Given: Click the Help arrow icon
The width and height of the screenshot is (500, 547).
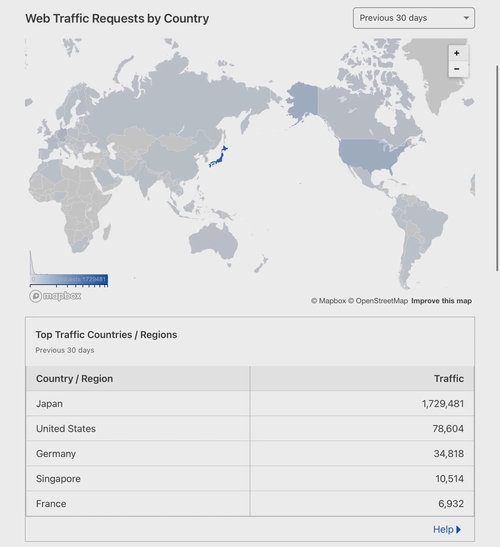Looking at the screenshot, I should [x=458, y=530].
